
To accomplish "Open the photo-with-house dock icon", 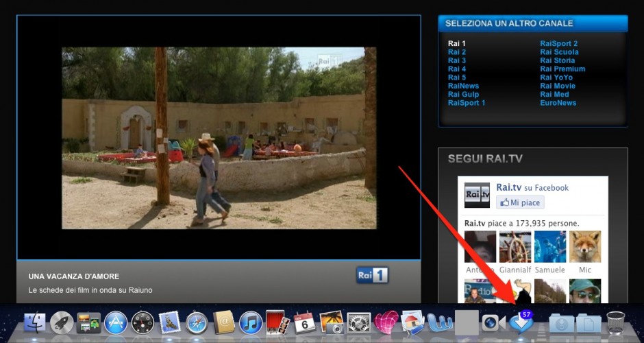I will pos(412,322).
